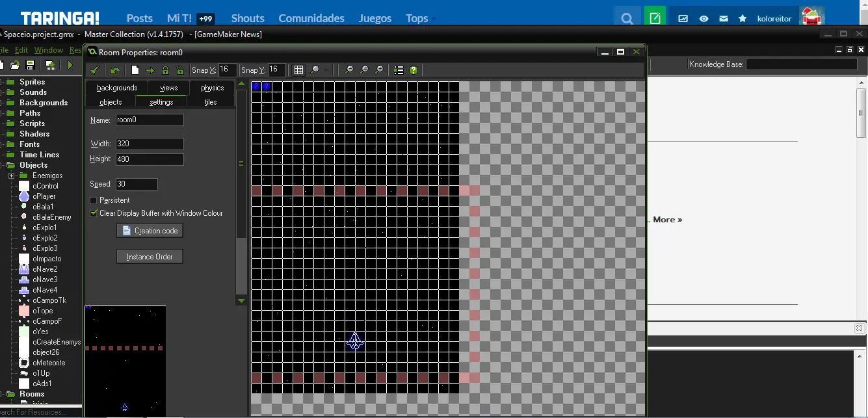Switch to the tiles tab
868x418 pixels.
click(211, 102)
